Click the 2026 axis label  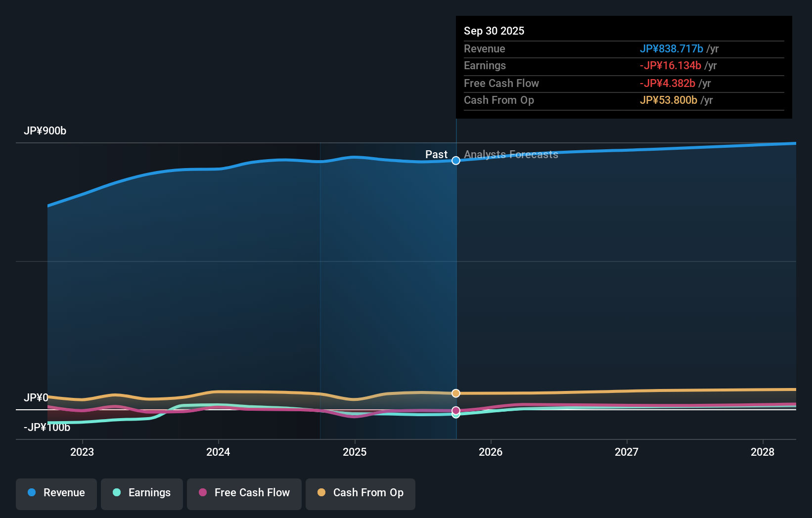(x=491, y=452)
